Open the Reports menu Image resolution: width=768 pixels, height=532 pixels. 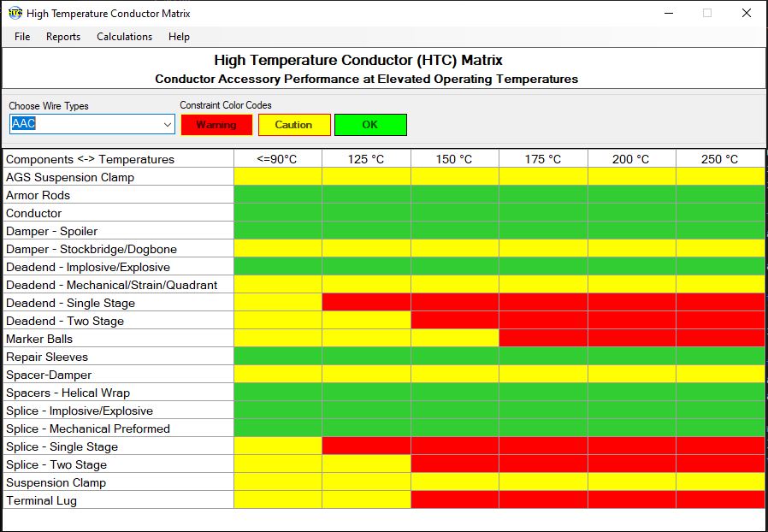(x=63, y=37)
